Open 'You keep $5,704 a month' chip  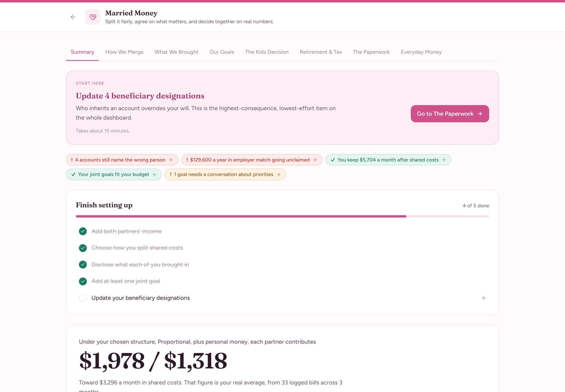point(388,160)
